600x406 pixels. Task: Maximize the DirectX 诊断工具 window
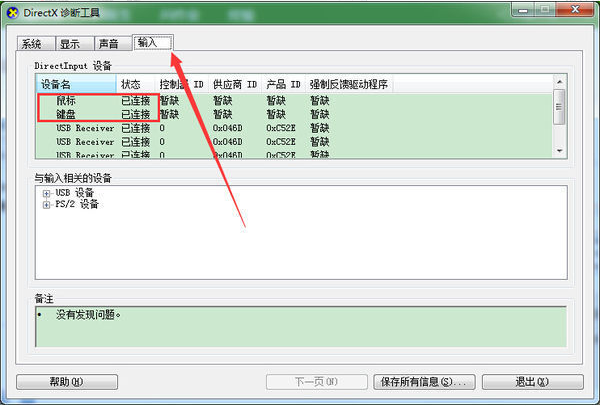(x=545, y=9)
